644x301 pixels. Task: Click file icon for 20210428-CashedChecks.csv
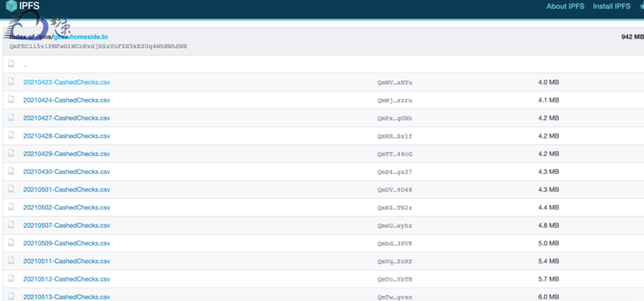point(11,135)
